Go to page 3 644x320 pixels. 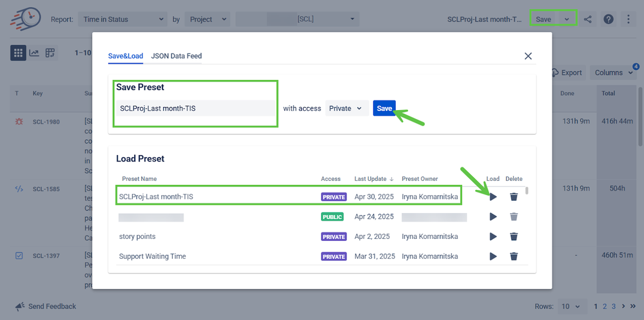click(614, 306)
